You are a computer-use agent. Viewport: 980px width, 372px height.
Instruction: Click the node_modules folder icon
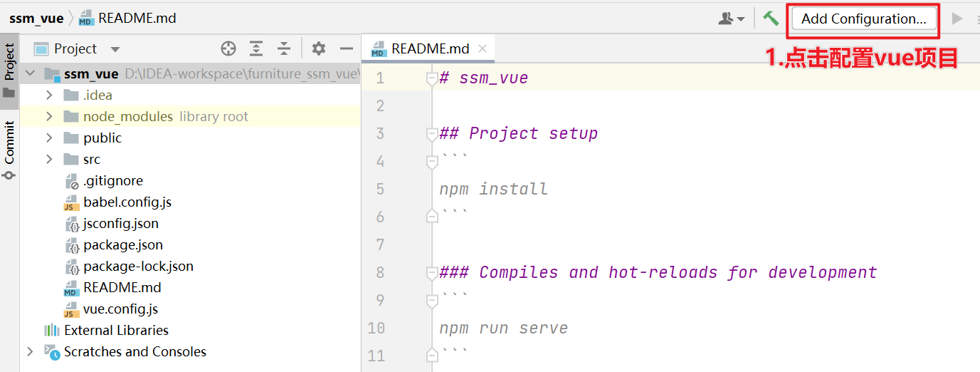70,116
